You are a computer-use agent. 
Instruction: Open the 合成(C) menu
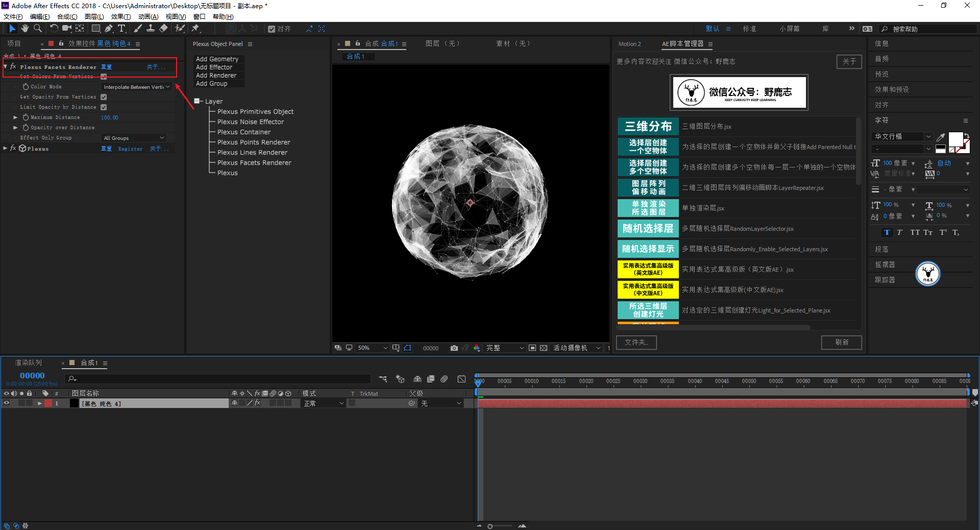67,17
